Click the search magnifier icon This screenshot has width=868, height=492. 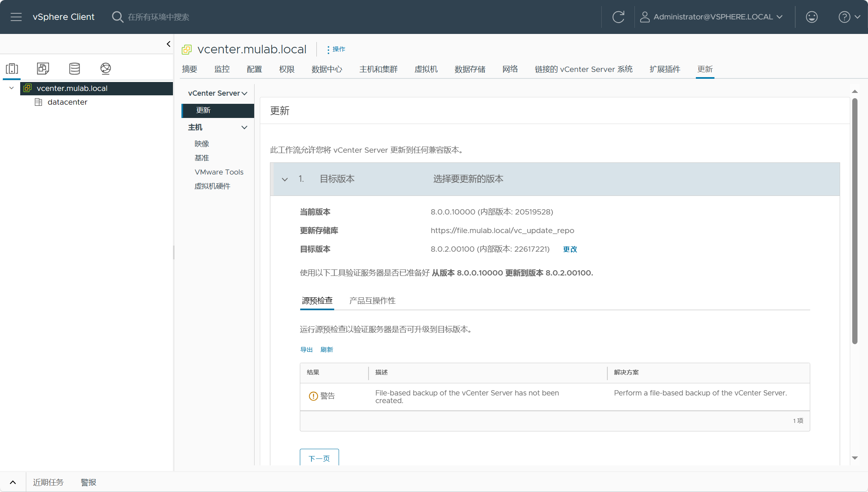118,17
